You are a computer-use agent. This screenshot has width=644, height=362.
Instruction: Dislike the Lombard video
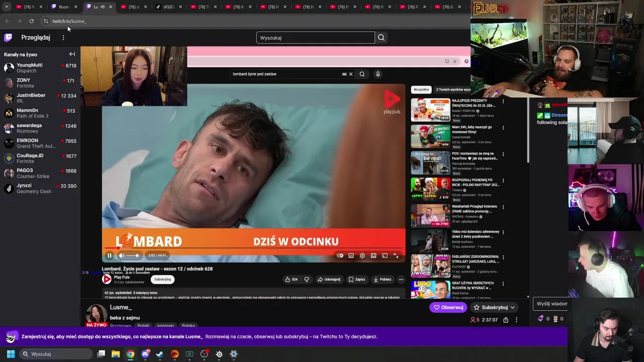pos(306,280)
